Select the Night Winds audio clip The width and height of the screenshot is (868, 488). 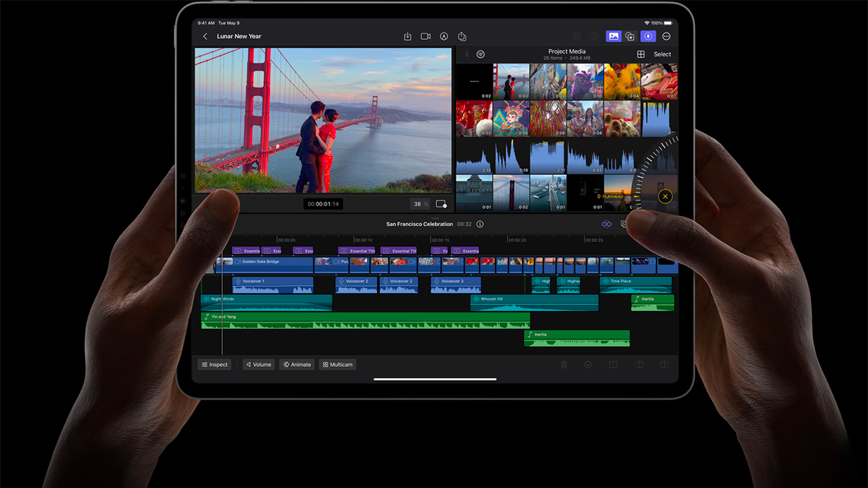pos(267,302)
